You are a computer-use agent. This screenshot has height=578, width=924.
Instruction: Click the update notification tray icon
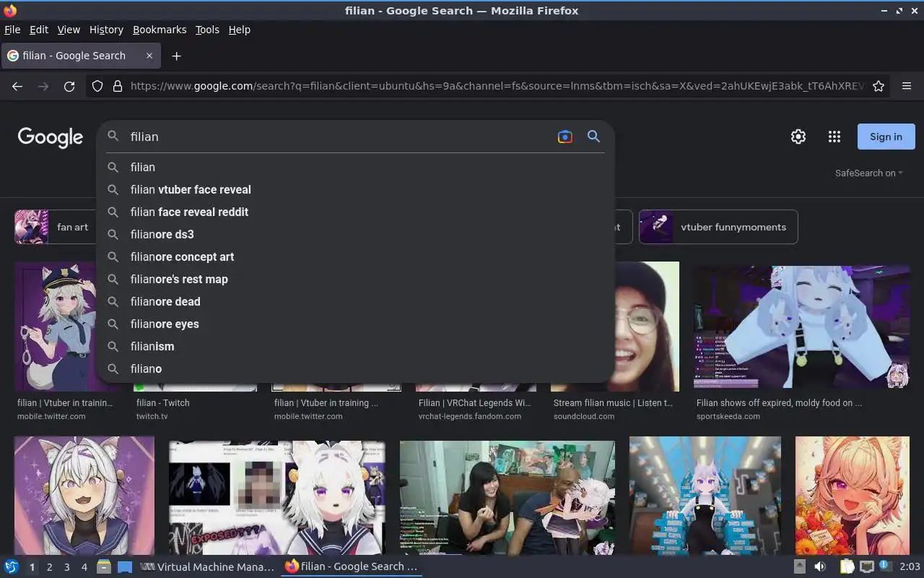point(885,566)
